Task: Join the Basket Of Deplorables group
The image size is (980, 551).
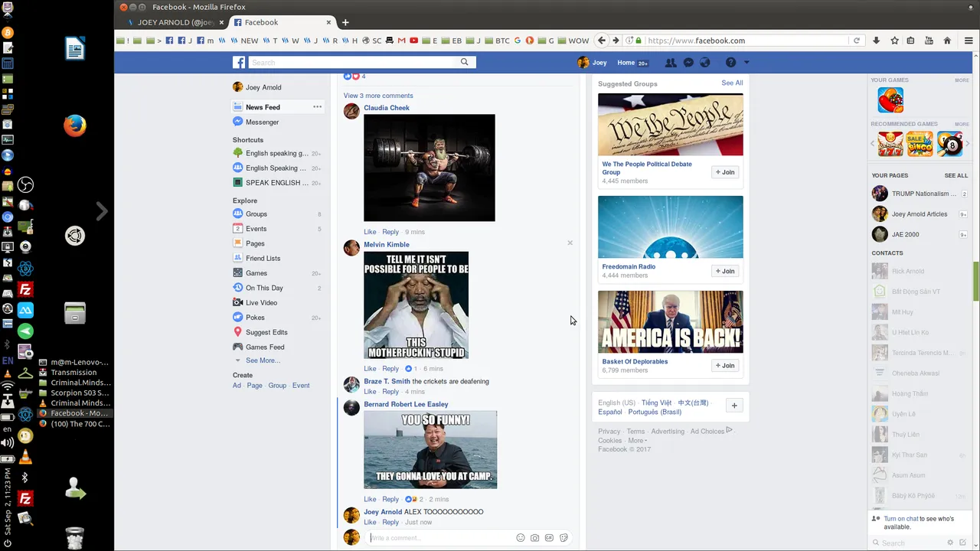Action: [x=725, y=365]
